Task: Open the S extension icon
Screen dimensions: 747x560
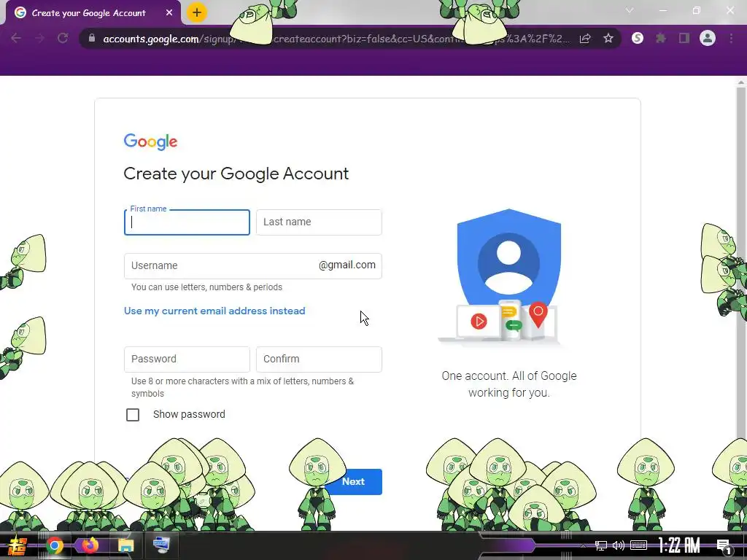Action: point(638,38)
